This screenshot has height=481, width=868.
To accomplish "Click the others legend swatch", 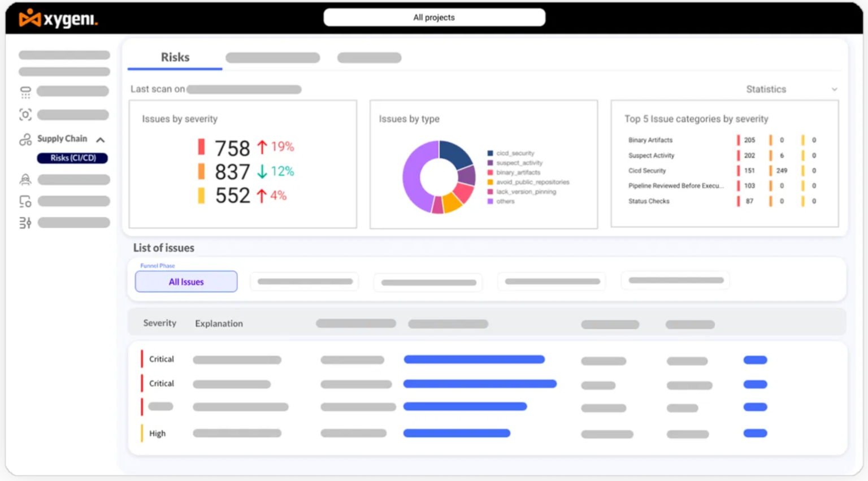I will click(491, 201).
